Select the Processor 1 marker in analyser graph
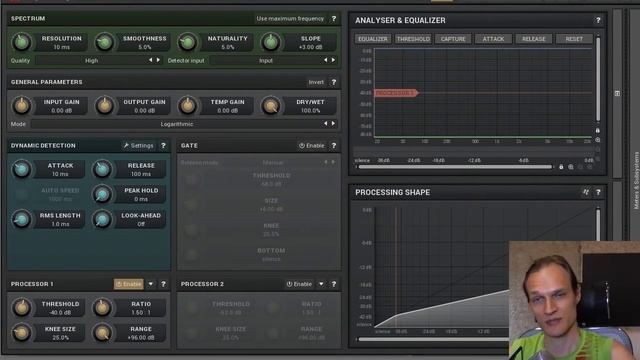Screen dimensions: 640x360 [x=396, y=93]
